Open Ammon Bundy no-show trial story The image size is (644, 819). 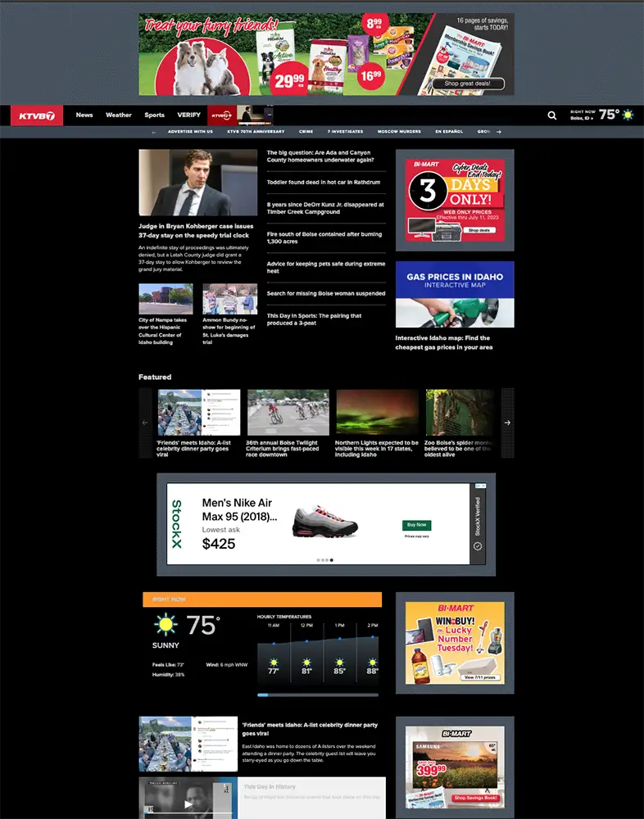coord(229,331)
